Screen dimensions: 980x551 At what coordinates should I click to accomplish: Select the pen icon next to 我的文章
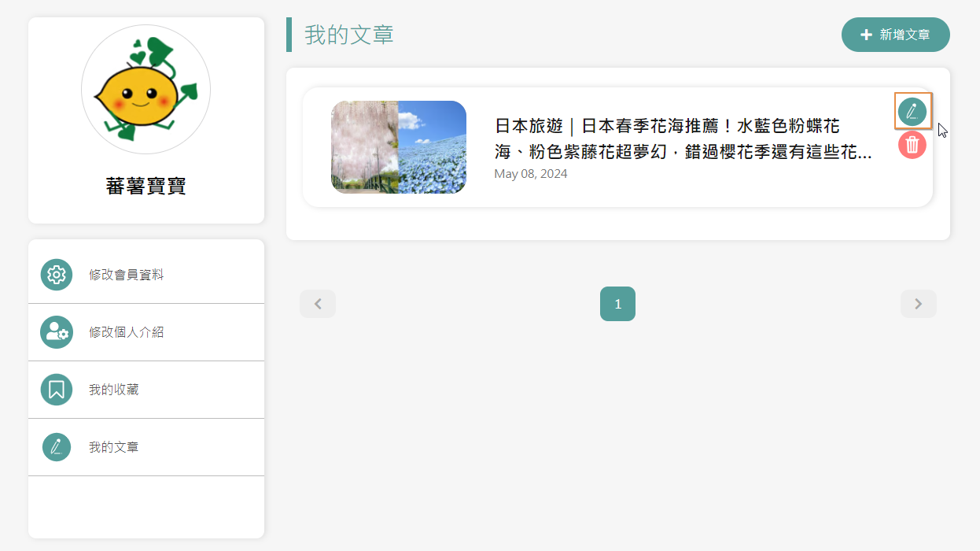(56, 446)
